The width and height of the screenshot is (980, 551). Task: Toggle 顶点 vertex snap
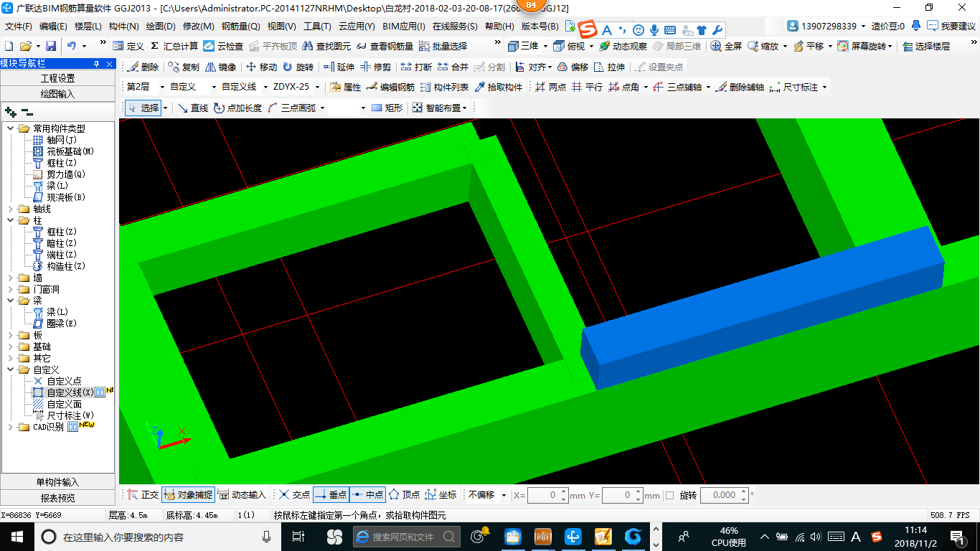coord(405,495)
